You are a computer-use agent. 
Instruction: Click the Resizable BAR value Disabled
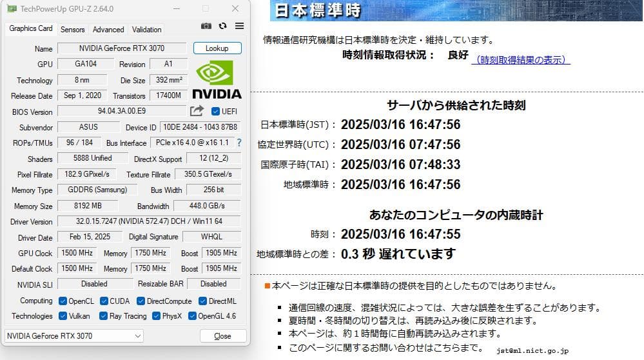(x=213, y=284)
